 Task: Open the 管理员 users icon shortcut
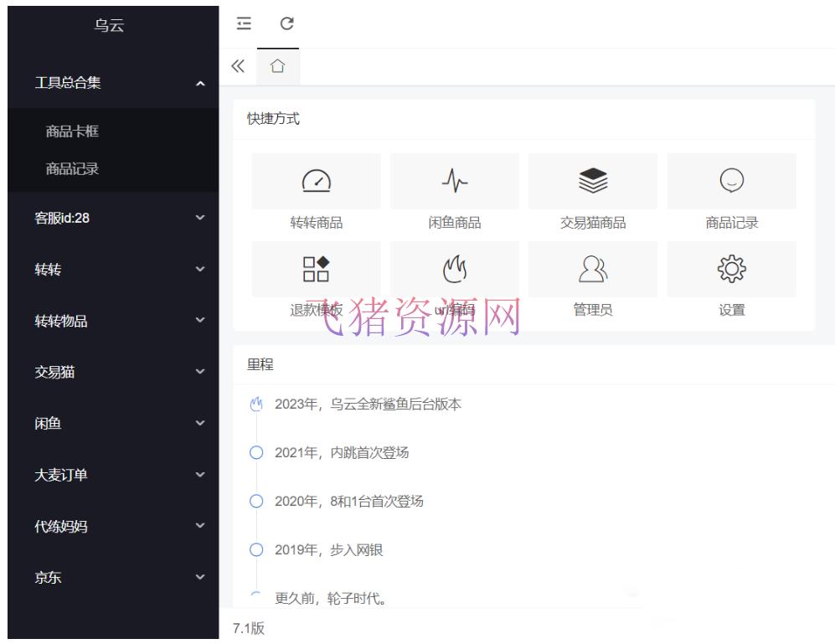[x=593, y=269]
